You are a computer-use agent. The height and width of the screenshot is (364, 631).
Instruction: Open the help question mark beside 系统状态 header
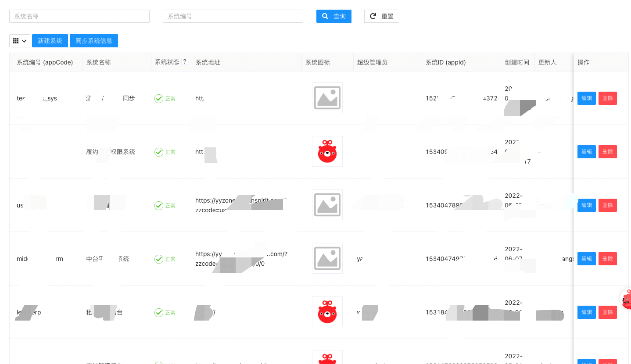(x=185, y=62)
